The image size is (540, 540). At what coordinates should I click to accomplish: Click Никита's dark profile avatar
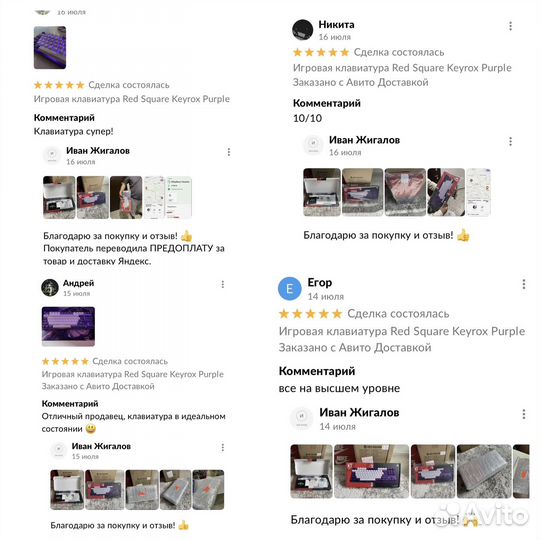click(x=302, y=30)
